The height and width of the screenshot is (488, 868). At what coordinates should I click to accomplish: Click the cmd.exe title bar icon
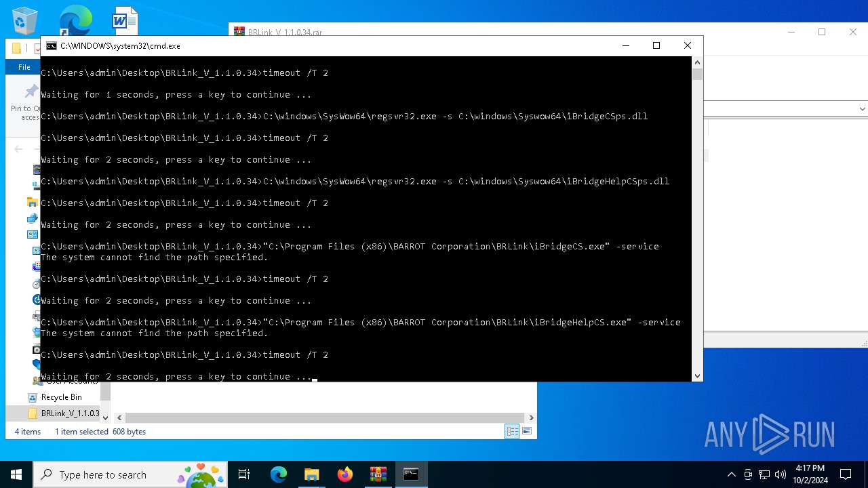(x=52, y=46)
